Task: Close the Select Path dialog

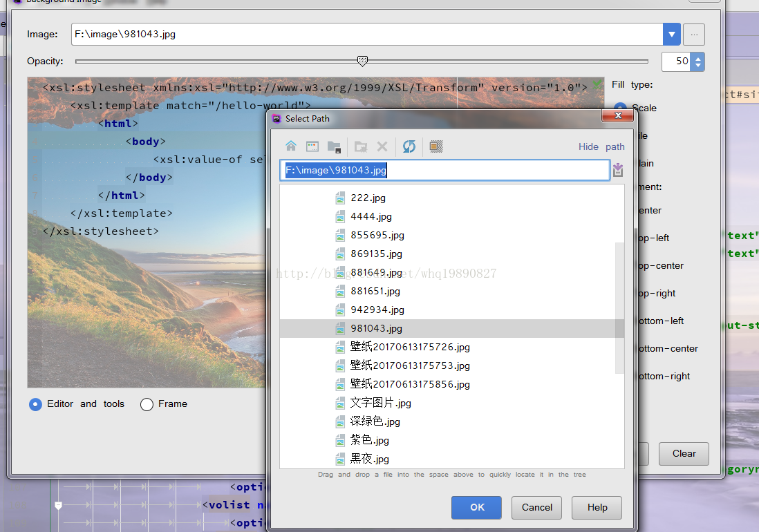Action: pos(618,115)
